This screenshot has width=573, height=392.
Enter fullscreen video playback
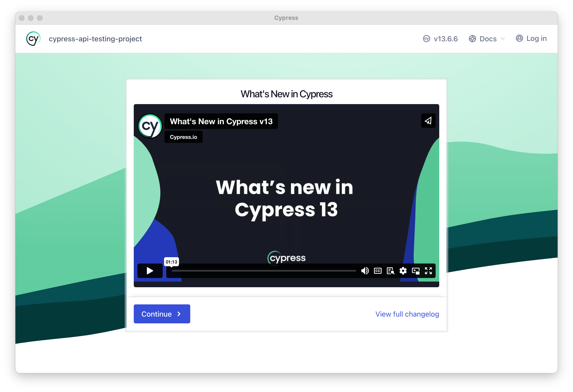point(429,271)
